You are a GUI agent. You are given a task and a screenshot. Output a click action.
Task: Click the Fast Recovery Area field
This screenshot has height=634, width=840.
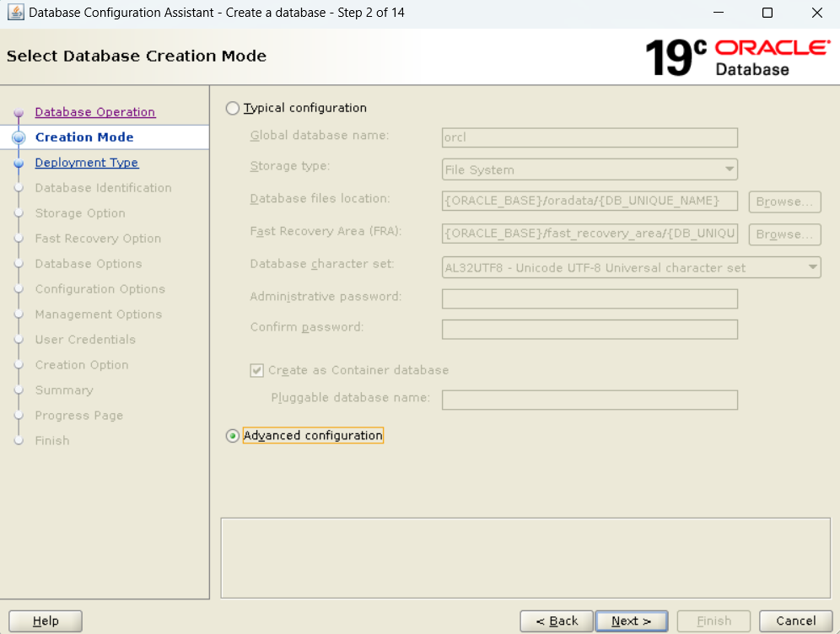590,234
